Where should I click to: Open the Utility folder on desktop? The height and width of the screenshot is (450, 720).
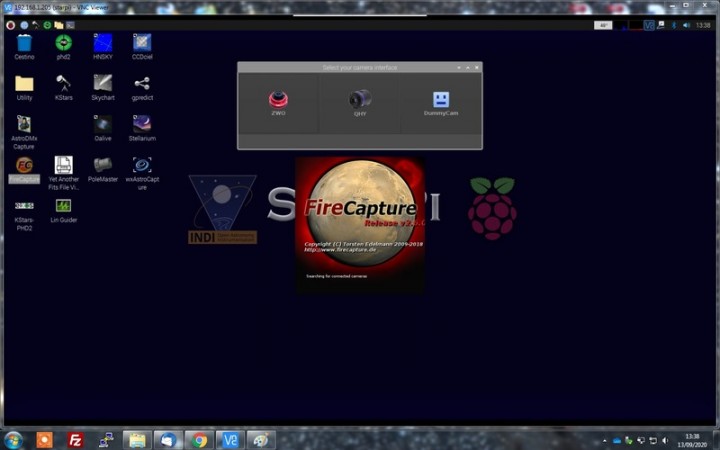point(24,84)
